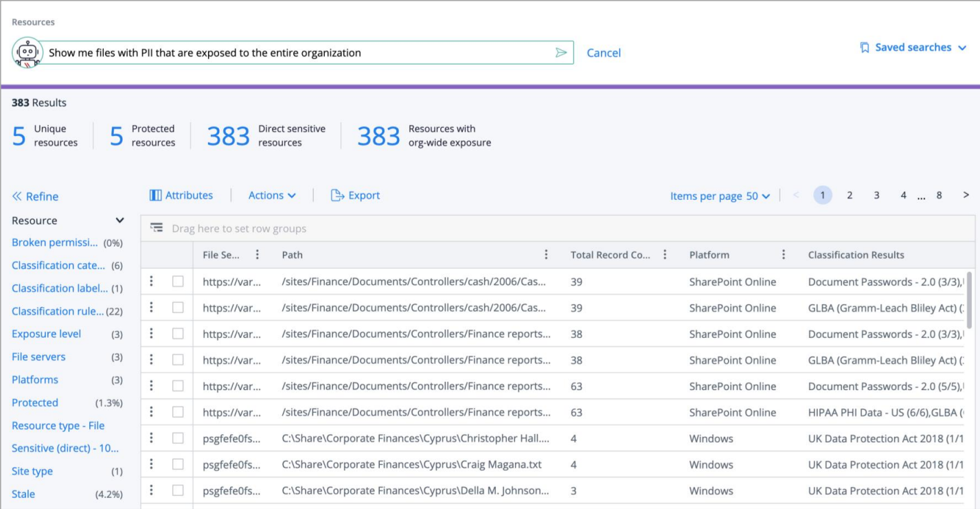Image resolution: width=980 pixels, height=509 pixels.
Task: Open the Saved searches dropdown
Action: [x=913, y=47]
